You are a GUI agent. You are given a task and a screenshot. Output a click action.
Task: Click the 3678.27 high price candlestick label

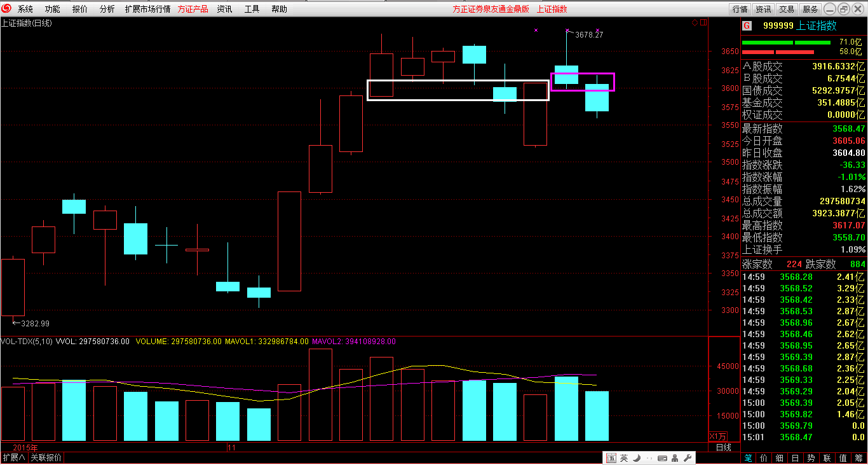click(588, 35)
